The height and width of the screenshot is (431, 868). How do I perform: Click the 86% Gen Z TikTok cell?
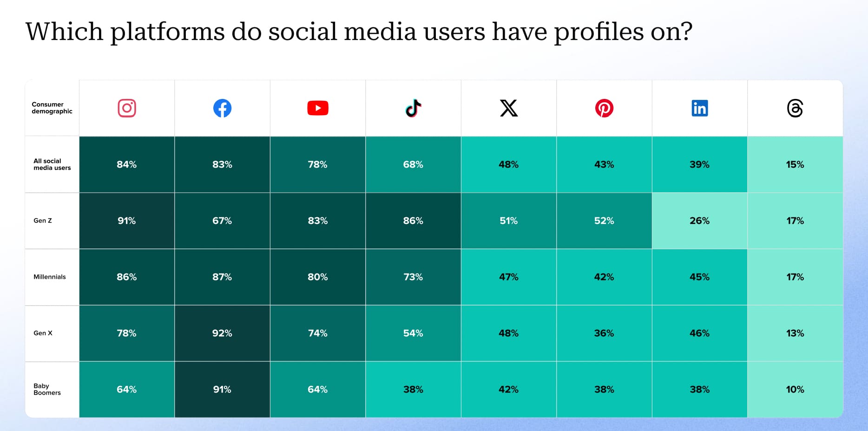(413, 221)
